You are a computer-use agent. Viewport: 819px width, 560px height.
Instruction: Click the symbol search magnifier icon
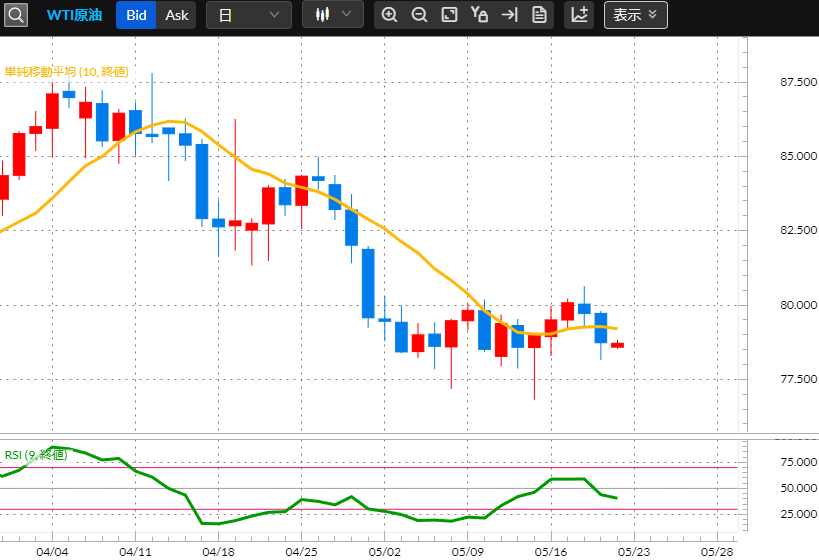coord(16,15)
